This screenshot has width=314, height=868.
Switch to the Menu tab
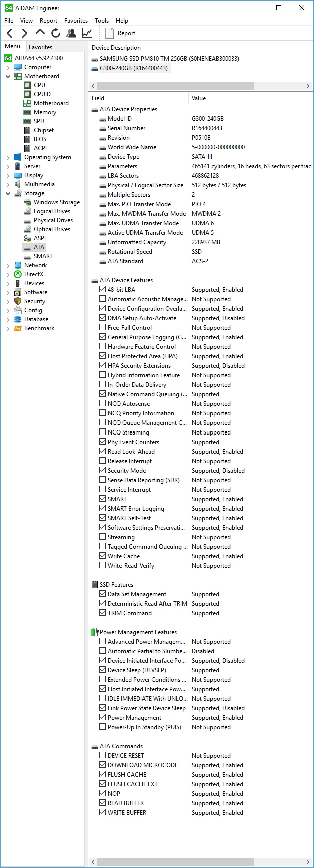pos(13,46)
